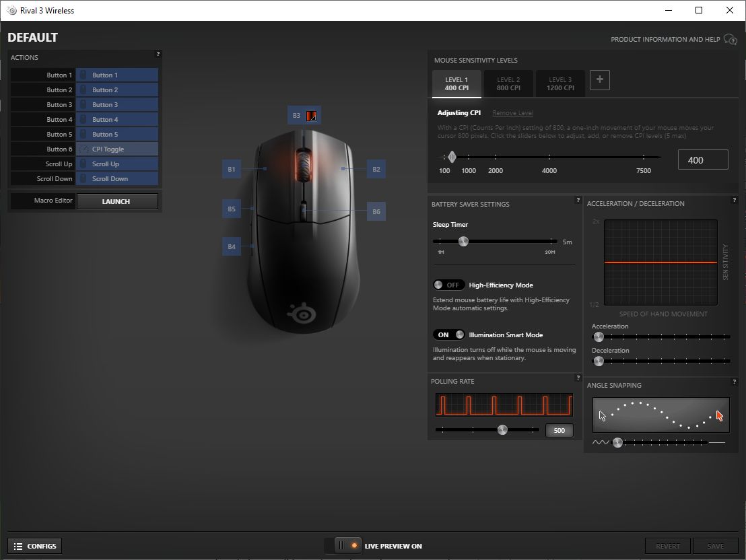
Task: Click the B3 illumination color swatch on mouse
Action: click(311, 116)
